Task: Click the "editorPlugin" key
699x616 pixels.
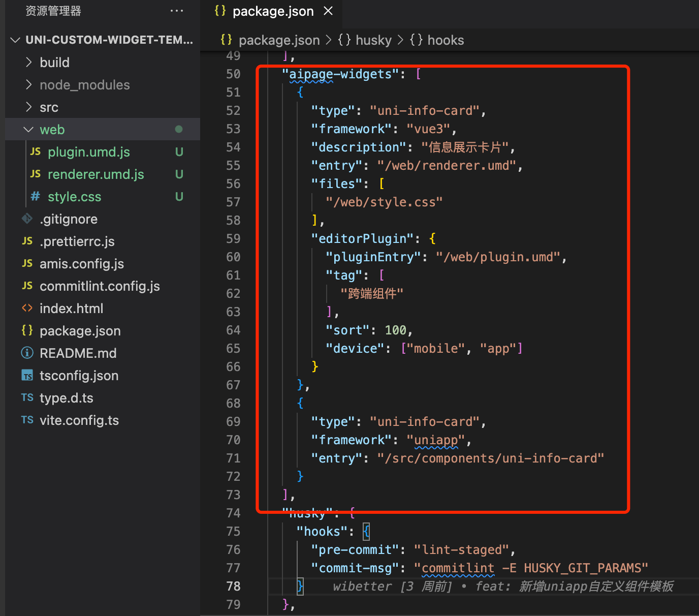Action: pos(363,239)
